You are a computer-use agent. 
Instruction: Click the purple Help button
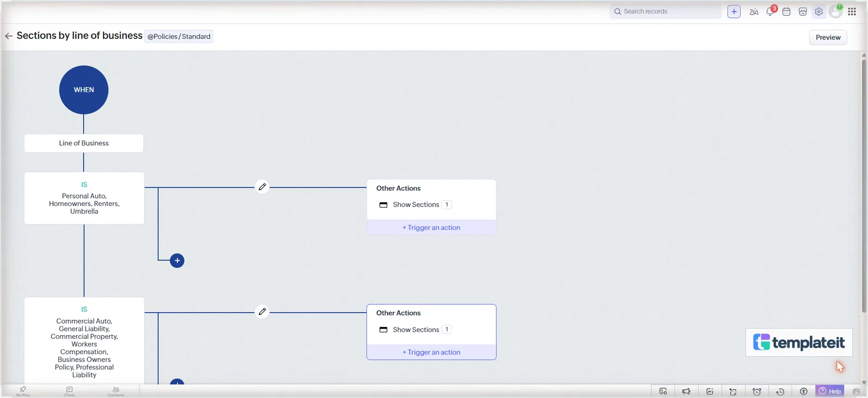click(x=829, y=391)
